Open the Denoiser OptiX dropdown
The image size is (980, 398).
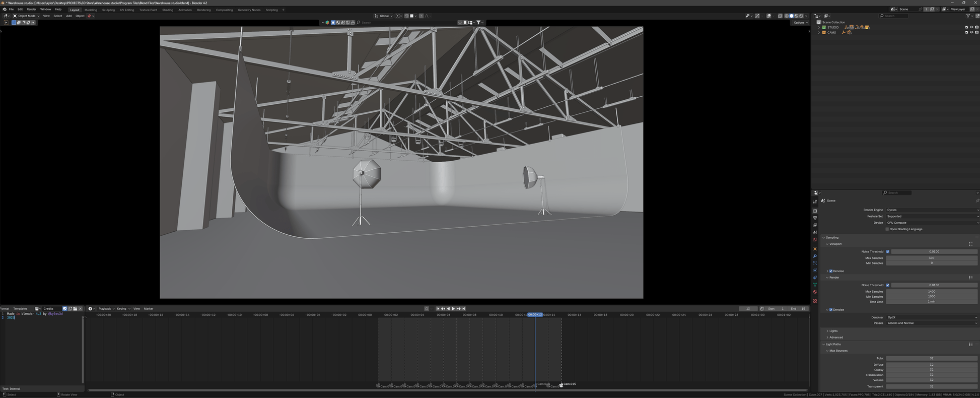click(x=932, y=317)
